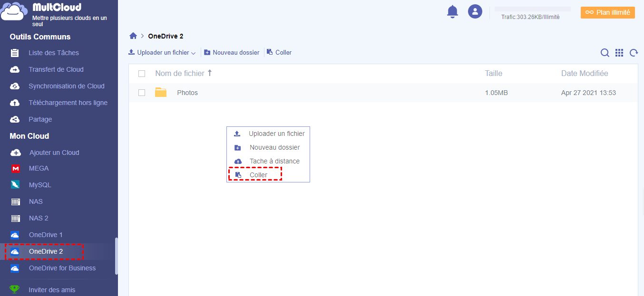The height and width of the screenshot is (296, 644).
Task: Click the Téléchargement hors ligne sidebar icon
Action: click(15, 103)
